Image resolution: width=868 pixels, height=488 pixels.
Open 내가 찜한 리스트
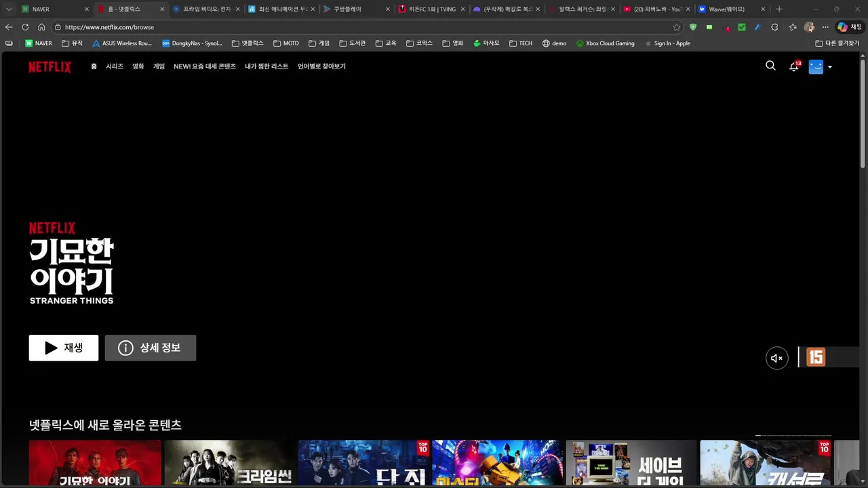pyautogui.click(x=267, y=66)
